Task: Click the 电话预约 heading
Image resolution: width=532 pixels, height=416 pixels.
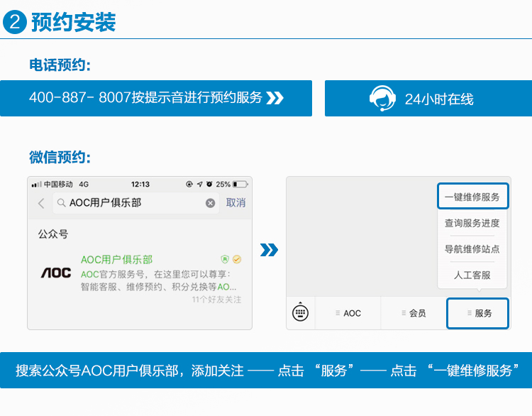Action: [60, 65]
